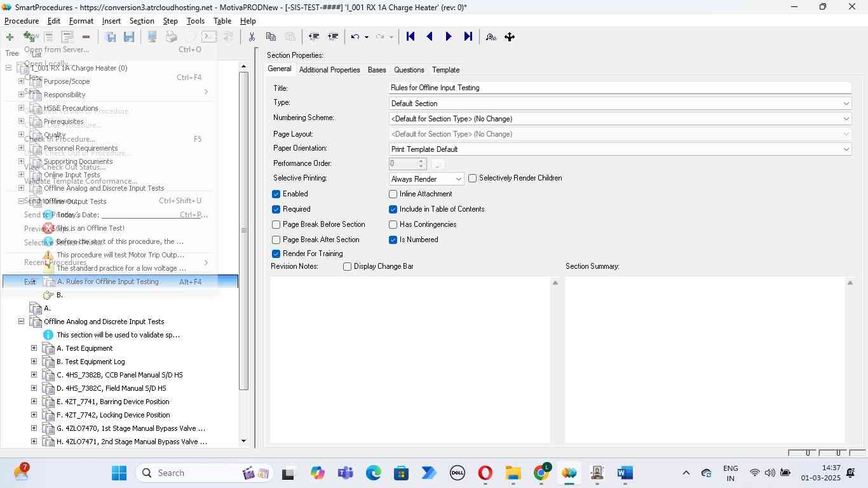Click the tree panel vertical scrollbar thumb

click(x=243, y=231)
